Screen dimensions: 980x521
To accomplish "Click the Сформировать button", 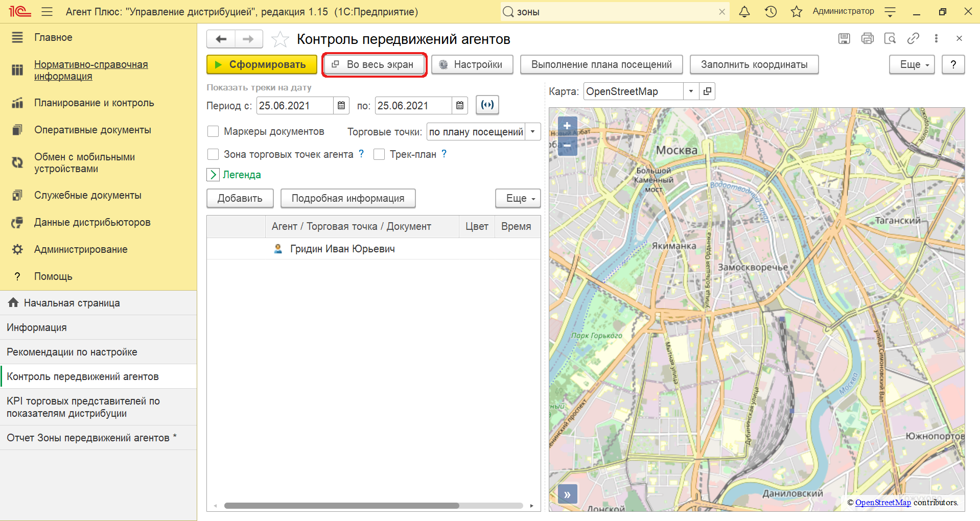I will click(262, 64).
